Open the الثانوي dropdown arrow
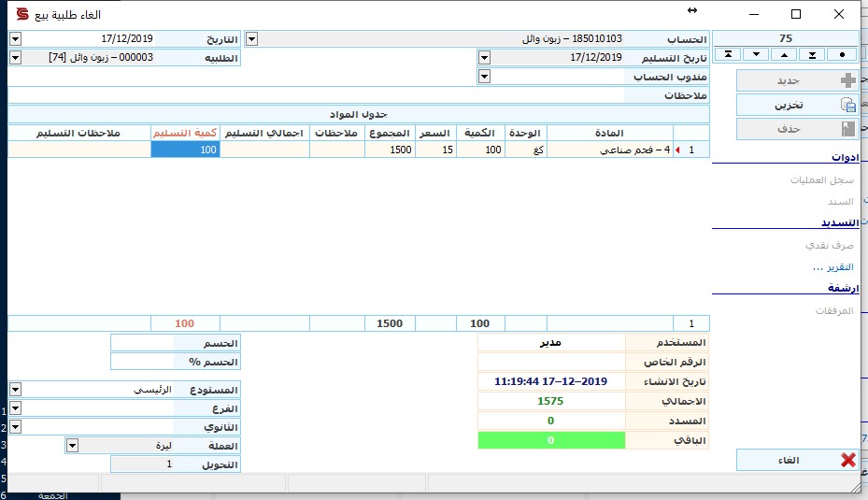This screenshot has width=868, height=500. pos(16,427)
